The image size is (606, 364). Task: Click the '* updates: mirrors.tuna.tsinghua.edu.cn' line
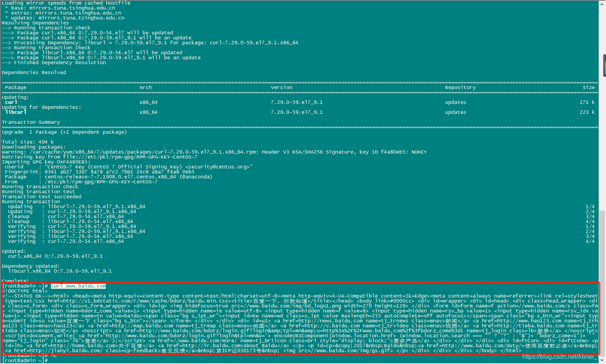(x=65, y=18)
